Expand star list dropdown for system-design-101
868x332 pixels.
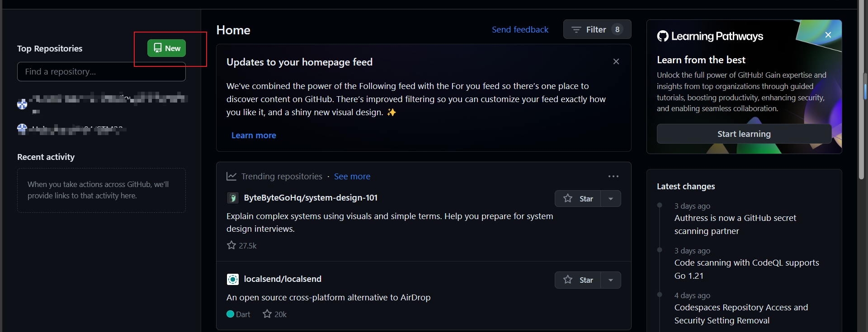(x=611, y=199)
